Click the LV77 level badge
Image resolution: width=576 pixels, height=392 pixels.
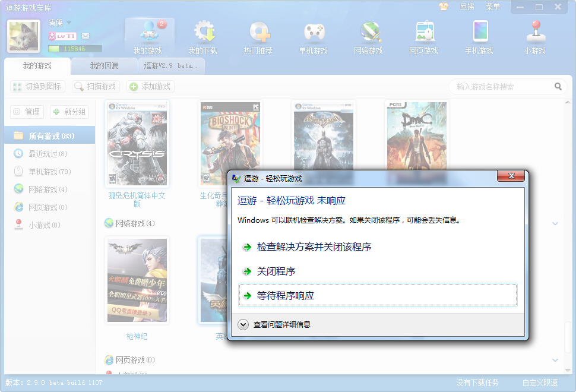pos(62,36)
